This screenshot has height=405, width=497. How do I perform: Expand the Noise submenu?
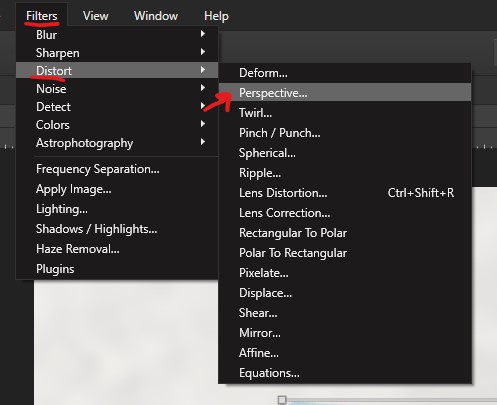point(117,89)
